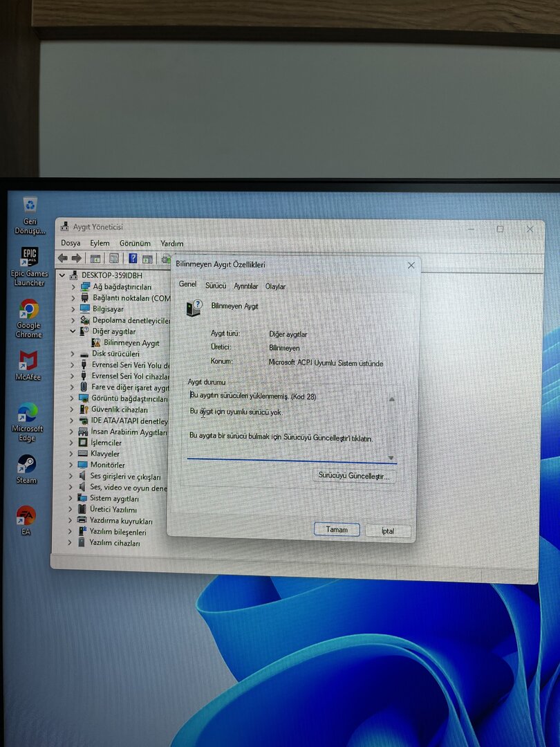Expand the Bağlantı noktaları (COM) node
Viewport: 560px width, 747px height.
tap(73, 297)
